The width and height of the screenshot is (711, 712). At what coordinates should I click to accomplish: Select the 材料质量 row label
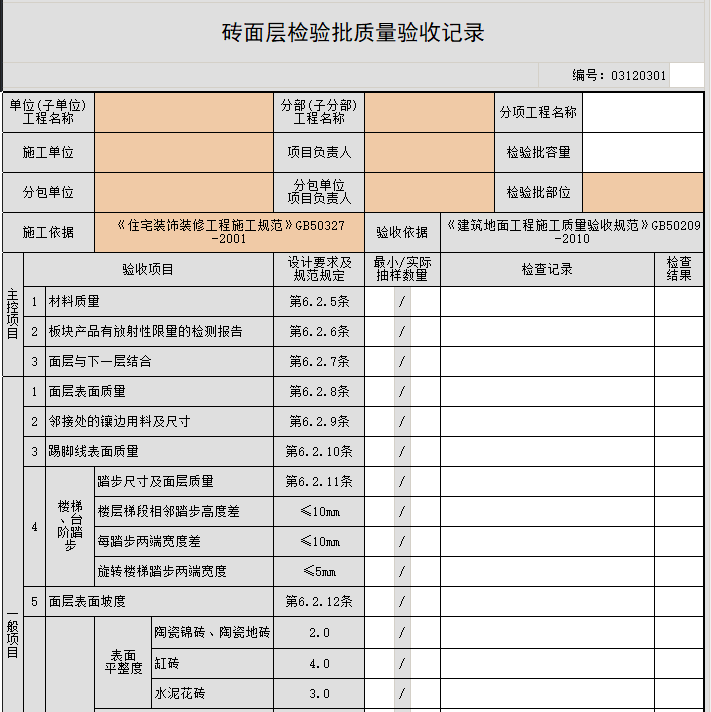[159, 302]
